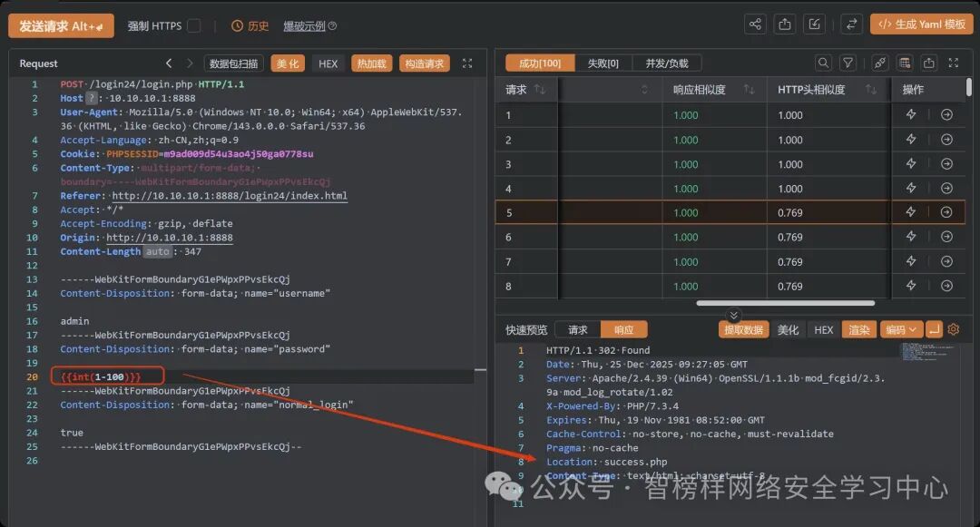
Task: Click the auto tag beside Content-Length
Action: coord(158,251)
